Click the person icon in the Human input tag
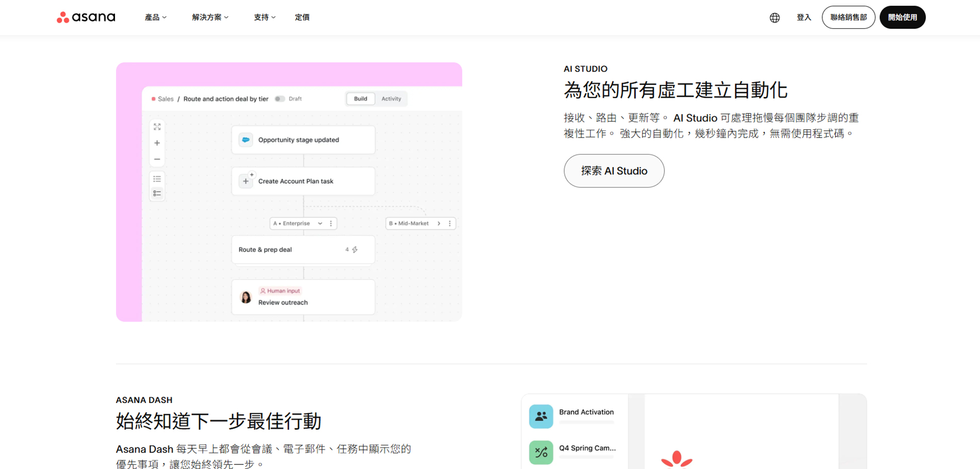The height and width of the screenshot is (469, 980). tap(263, 291)
